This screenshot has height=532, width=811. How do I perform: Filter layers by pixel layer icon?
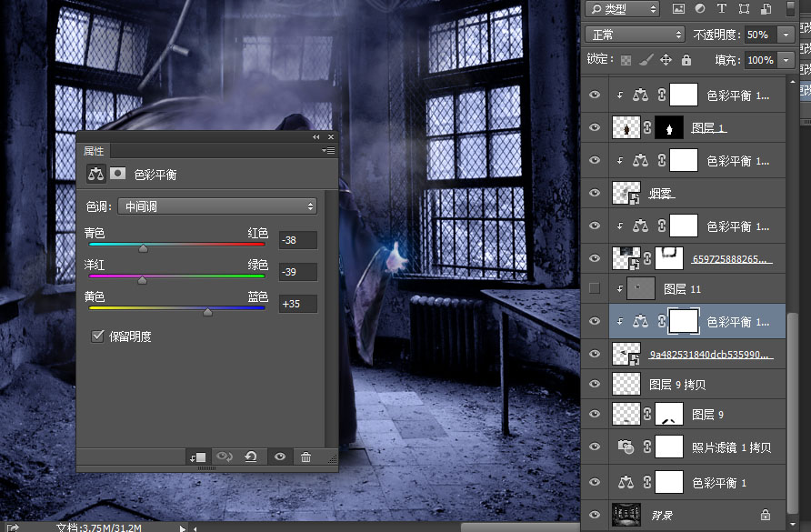click(x=678, y=9)
